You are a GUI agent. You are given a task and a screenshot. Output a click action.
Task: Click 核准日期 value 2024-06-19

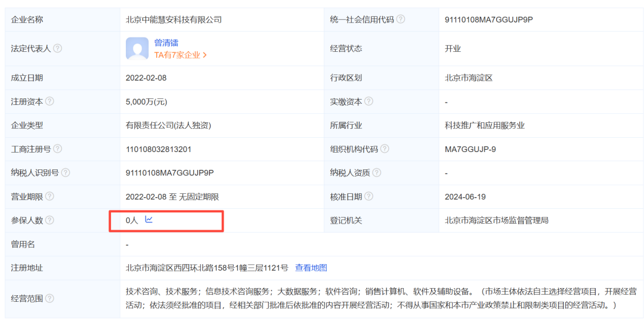click(465, 197)
